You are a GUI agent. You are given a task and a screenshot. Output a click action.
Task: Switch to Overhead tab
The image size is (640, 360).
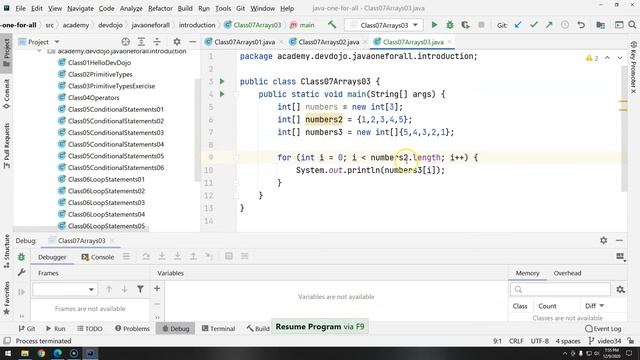567,273
